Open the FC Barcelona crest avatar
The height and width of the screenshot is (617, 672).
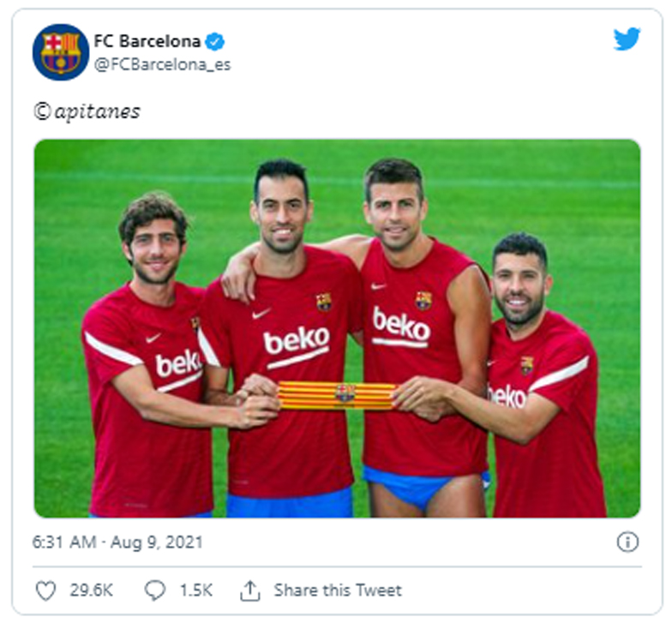pos(61,51)
